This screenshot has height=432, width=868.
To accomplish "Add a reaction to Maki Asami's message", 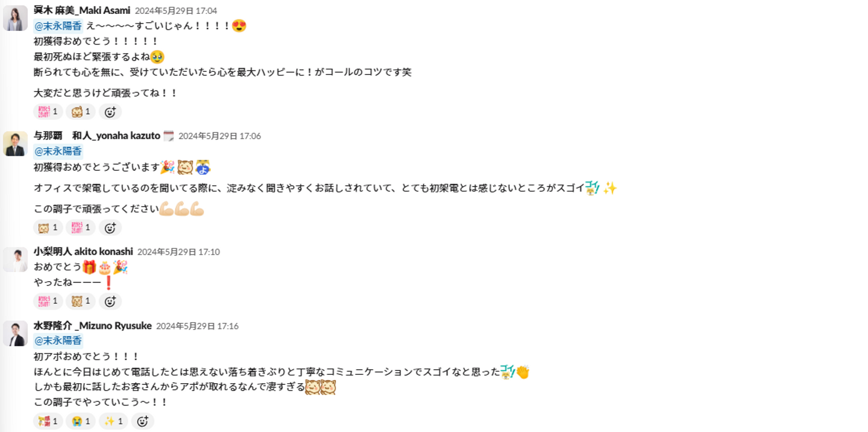I will click(110, 112).
